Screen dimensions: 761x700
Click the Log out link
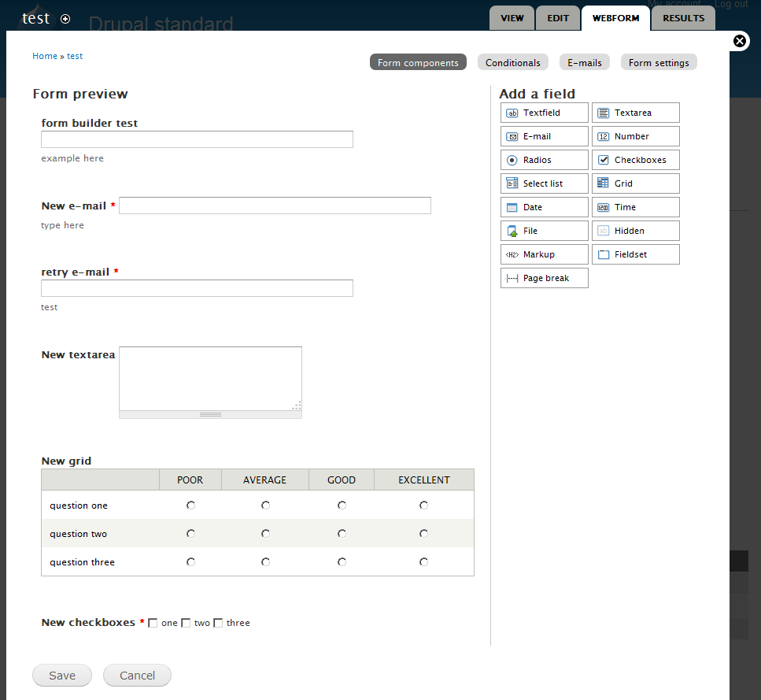731,4
